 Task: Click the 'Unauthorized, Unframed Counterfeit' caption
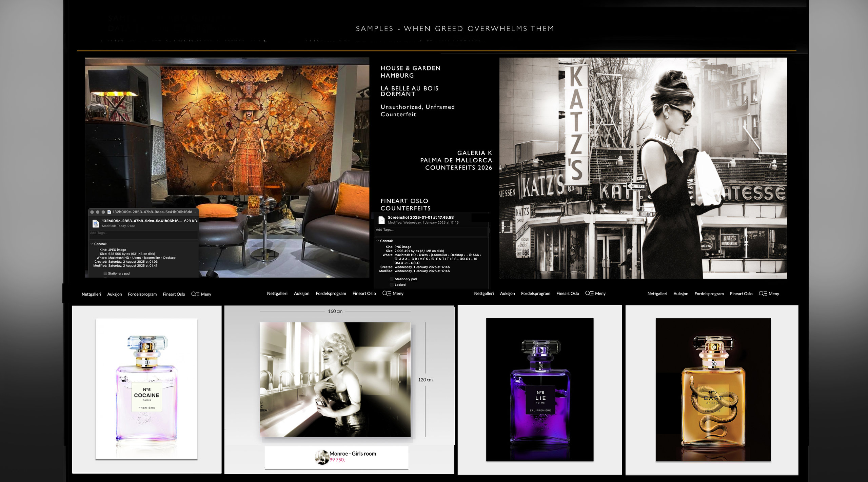tap(418, 111)
